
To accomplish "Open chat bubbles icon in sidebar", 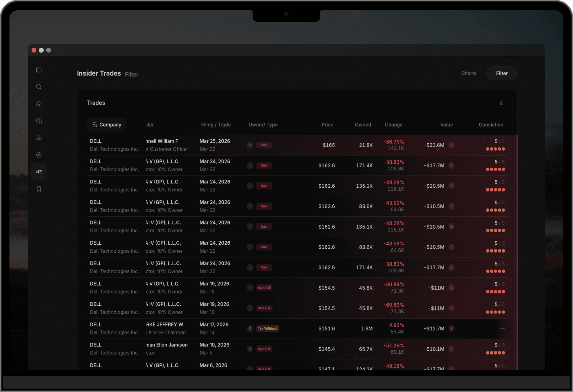I will tap(39, 121).
